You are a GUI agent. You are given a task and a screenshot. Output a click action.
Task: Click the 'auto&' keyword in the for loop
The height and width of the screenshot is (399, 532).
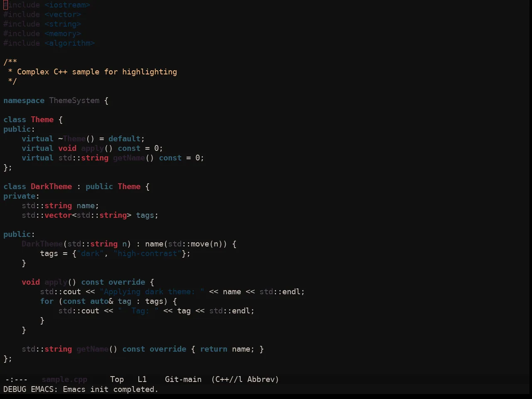[101, 301]
